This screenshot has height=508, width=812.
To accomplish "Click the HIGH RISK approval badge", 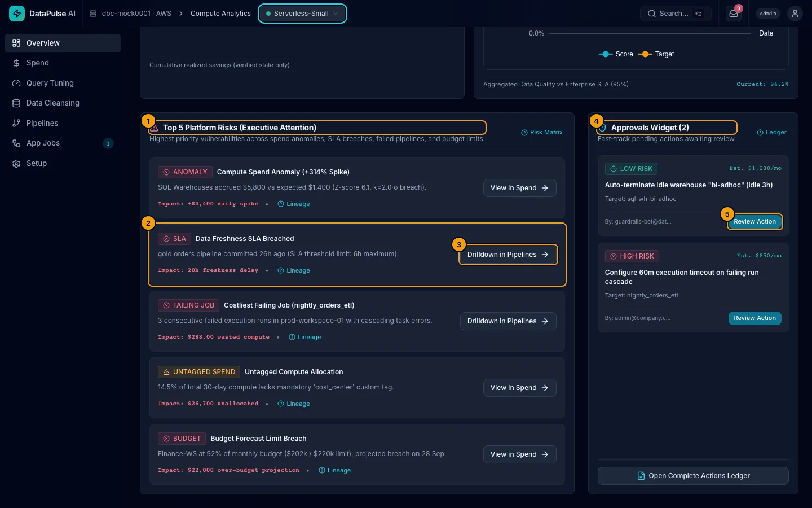I will [x=632, y=256].
